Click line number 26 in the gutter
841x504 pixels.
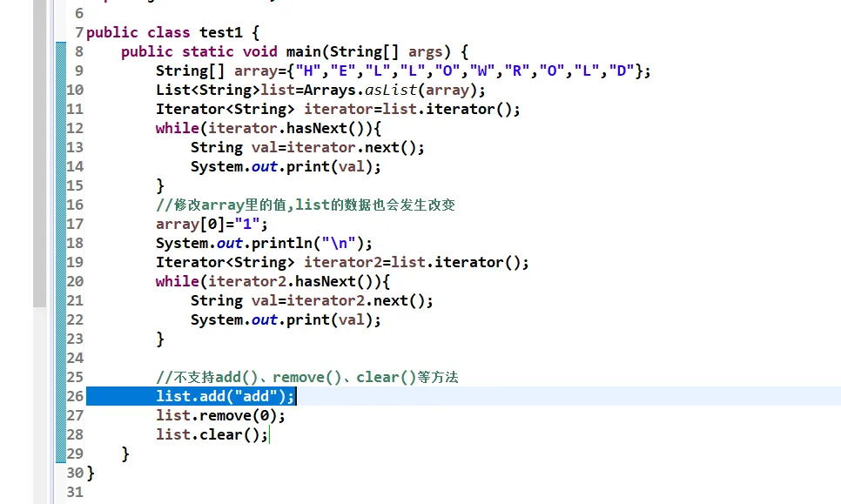(75, 396)
